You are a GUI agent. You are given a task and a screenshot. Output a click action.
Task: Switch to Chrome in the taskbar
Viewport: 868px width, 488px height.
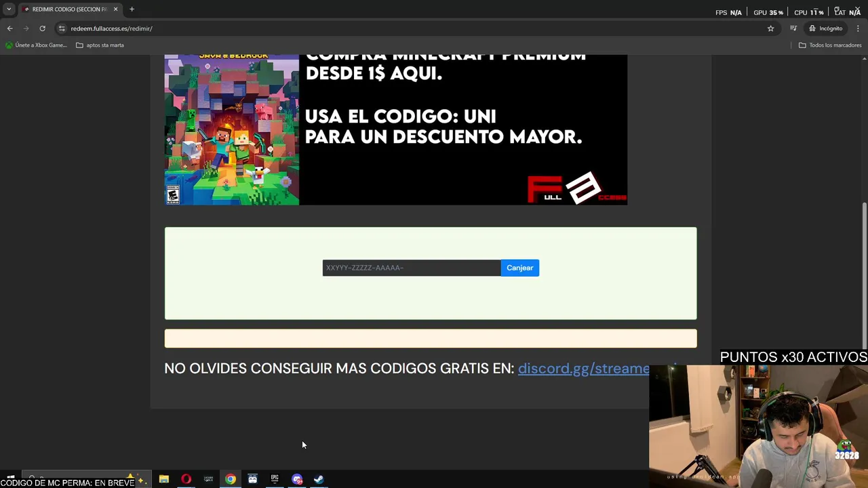coord(231,479)
